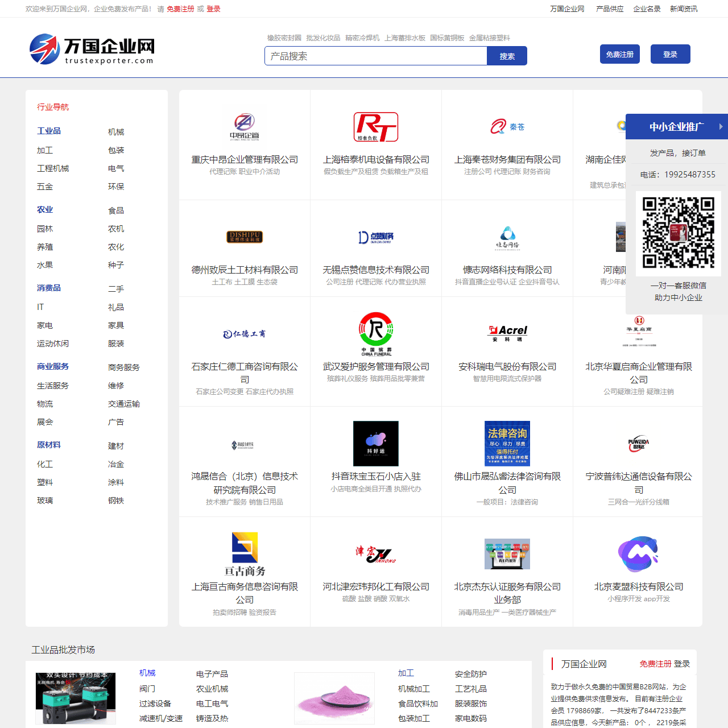Open 交通运输 sidebar link

(x=124, y=404)
